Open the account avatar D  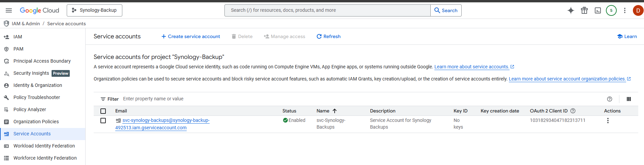click(638, 10)
